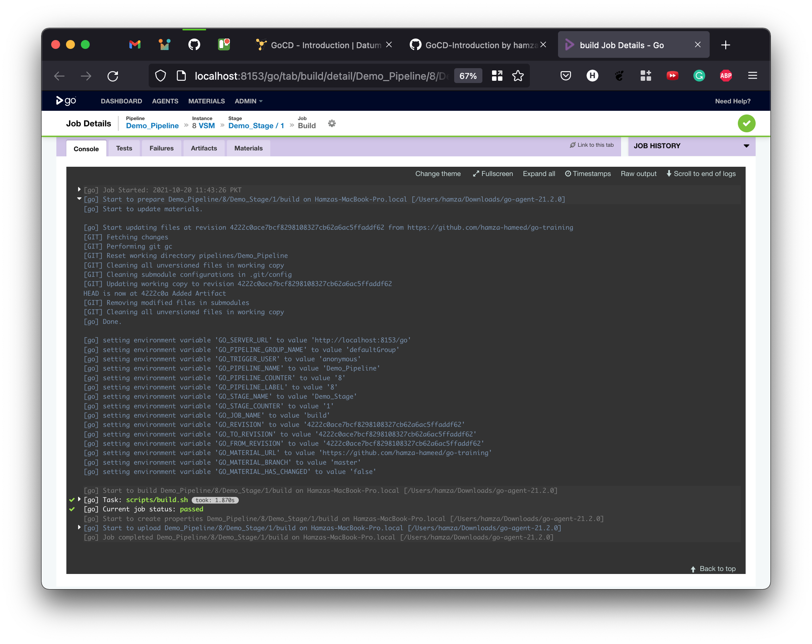Open the Demo_Pipeline breadcrumb link
The height and width of the screenshot is (644, 812).
[152, 126]
